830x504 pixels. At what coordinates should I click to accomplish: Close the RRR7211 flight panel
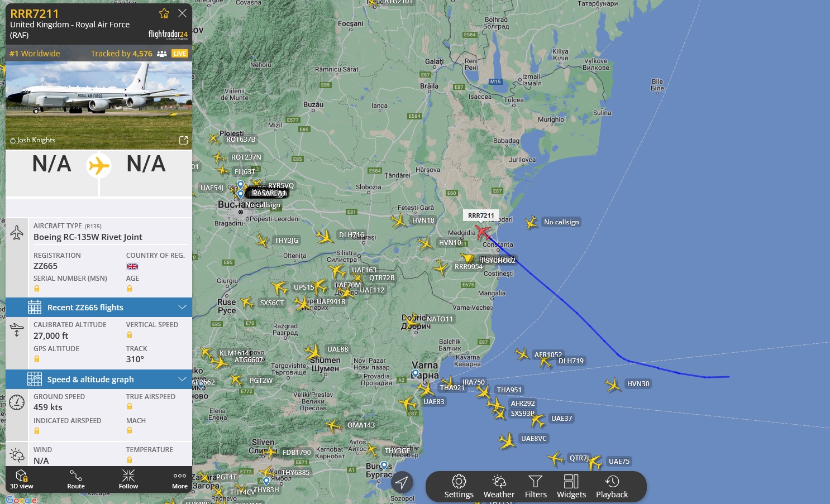point(182,13)
